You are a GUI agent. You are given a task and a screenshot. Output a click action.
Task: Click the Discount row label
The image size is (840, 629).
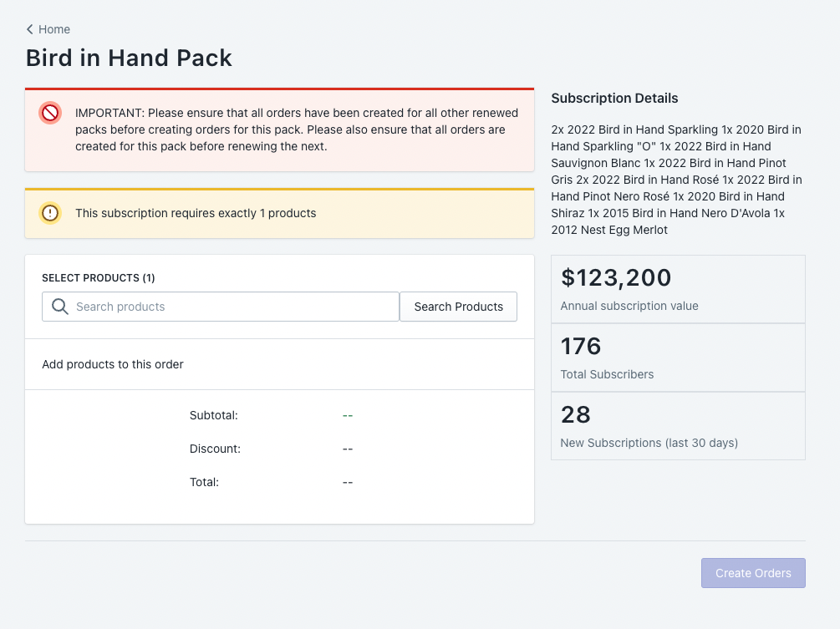215,449
